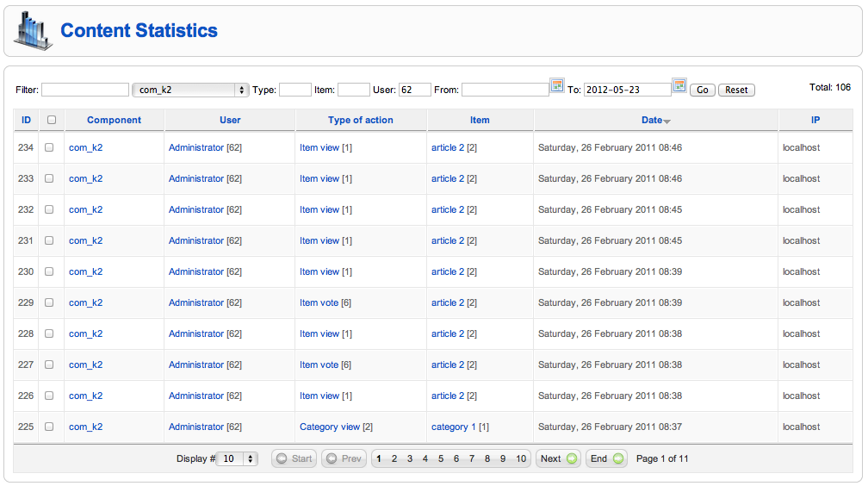Click the Content Statistics bar chart icon
This screenshot has height=486, width=868.
pyautogui.click(x=33, y=31)
